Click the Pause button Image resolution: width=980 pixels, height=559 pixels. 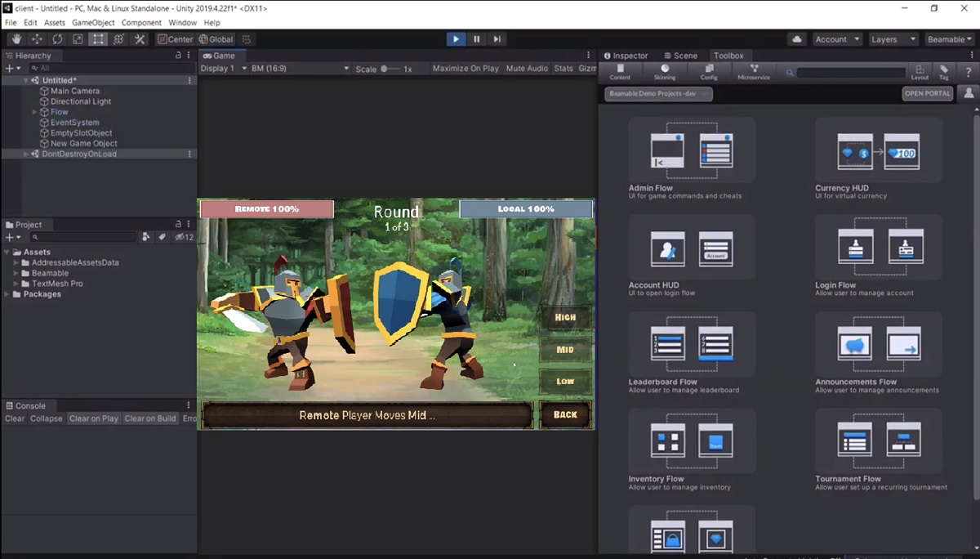pyautogui.click(x=476, y=39)
